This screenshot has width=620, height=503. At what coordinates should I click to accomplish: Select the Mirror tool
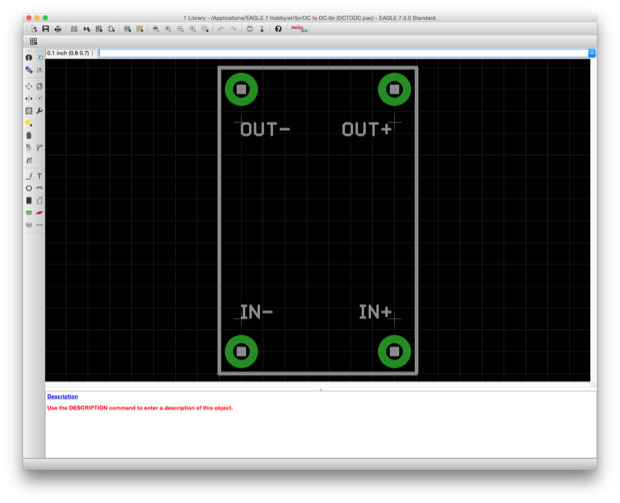[x=29, y=98]
